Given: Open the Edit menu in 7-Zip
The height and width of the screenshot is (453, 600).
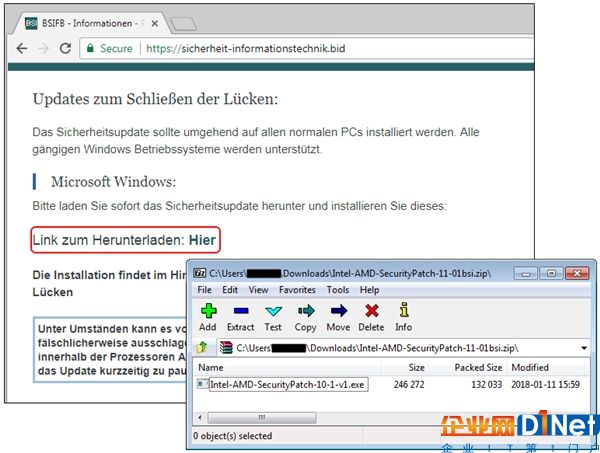Looking at the screenshot, I should [230, 290].
